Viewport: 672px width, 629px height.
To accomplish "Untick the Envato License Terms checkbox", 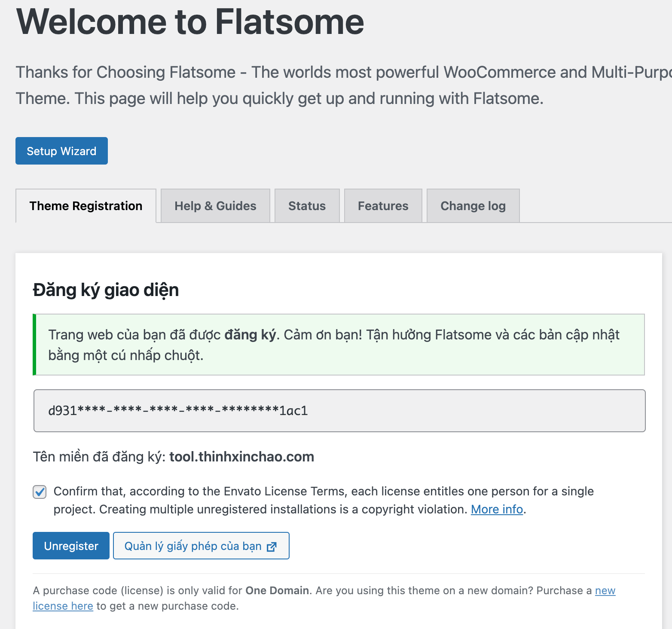I will click(40, 492).
